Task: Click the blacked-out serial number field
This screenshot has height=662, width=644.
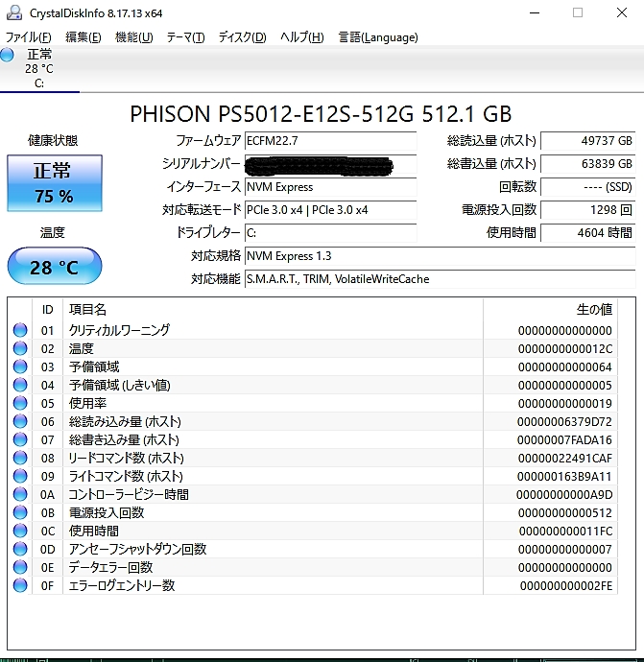Action: [x=330, y=164]
